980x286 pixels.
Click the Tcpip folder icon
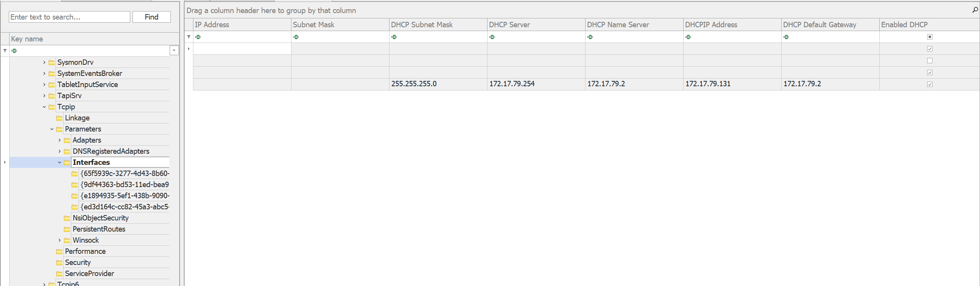coord(52,107)
